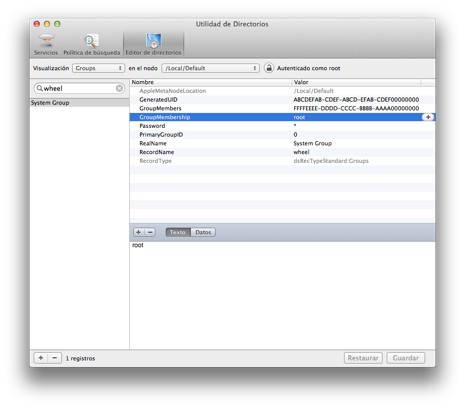Select the Editor de directorios icon
Screen dimensions: 465x408
pyautogui.click(x=153, y=44)
